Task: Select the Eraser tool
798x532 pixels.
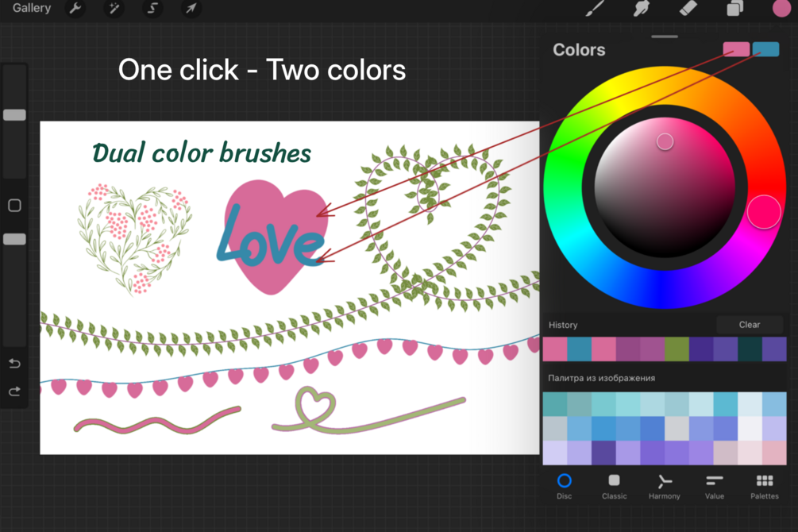Action: (688, 8)
